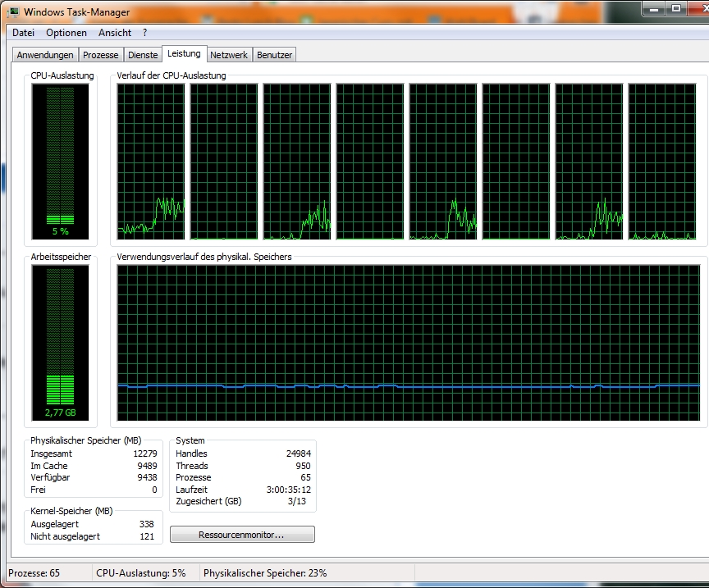Image resolution: width=709 pixels, height=588 pixels.
Task: Maximize the Task-Manager window
Action: tap(675, 8)
